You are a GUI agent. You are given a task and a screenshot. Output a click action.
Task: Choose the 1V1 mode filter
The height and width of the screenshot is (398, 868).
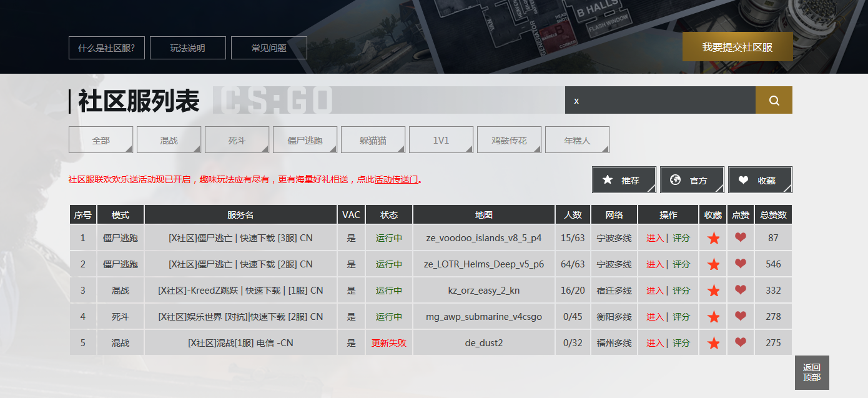(441, 140)
